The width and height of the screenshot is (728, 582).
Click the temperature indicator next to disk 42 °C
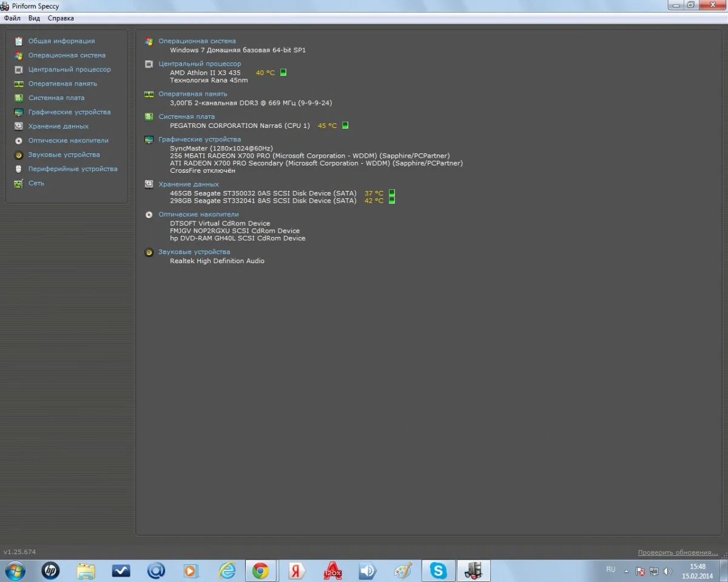point(392,200)
